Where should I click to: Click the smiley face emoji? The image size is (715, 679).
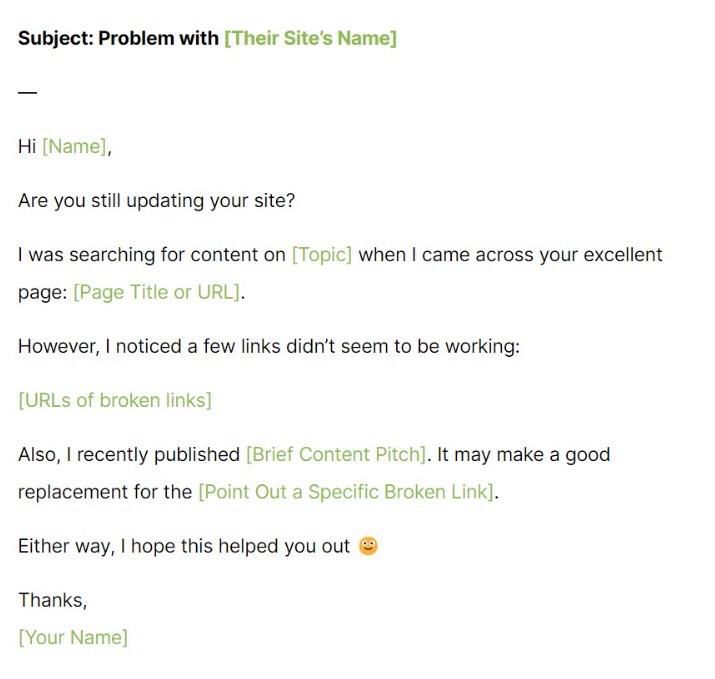(x=368, y=546)
